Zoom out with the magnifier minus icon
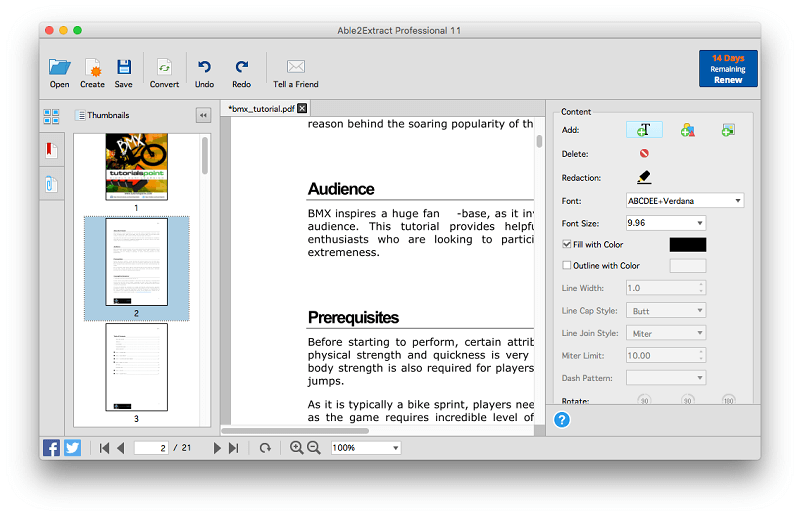800x516 pixels. click(x=313, y=448)
